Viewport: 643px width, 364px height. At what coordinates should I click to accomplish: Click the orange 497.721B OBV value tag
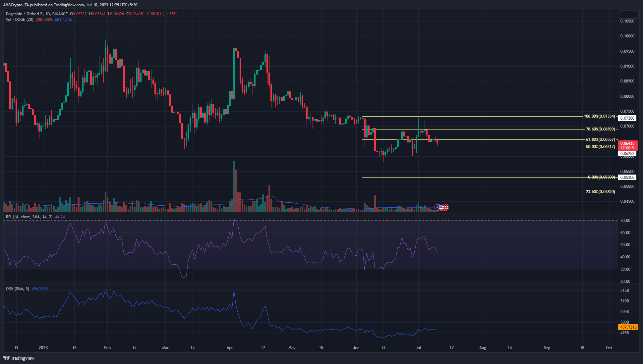628,327
